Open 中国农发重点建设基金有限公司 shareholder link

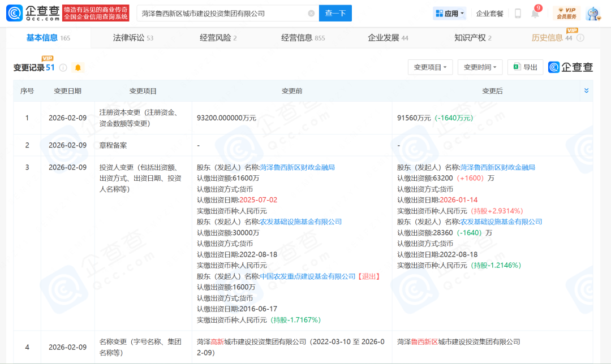[308, 276]
